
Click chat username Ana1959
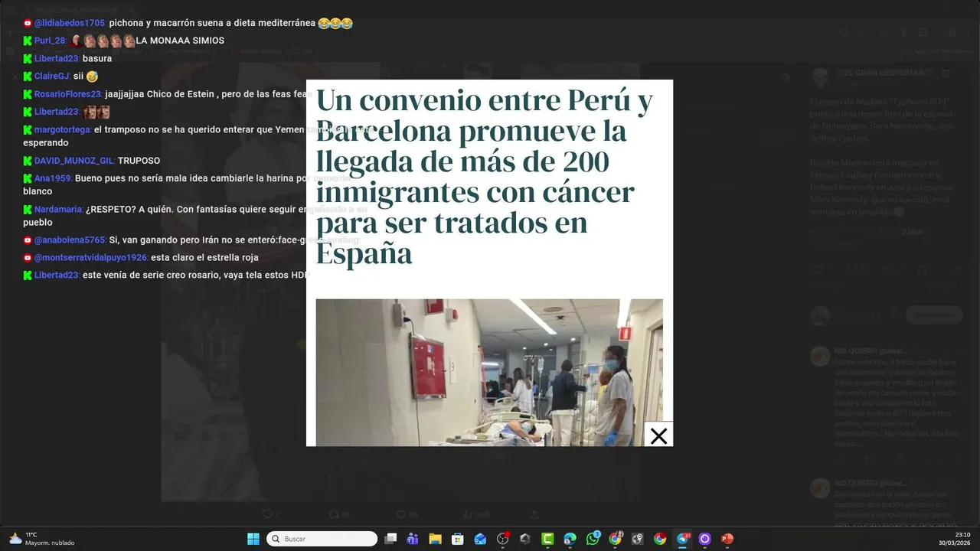click(53, 178)
